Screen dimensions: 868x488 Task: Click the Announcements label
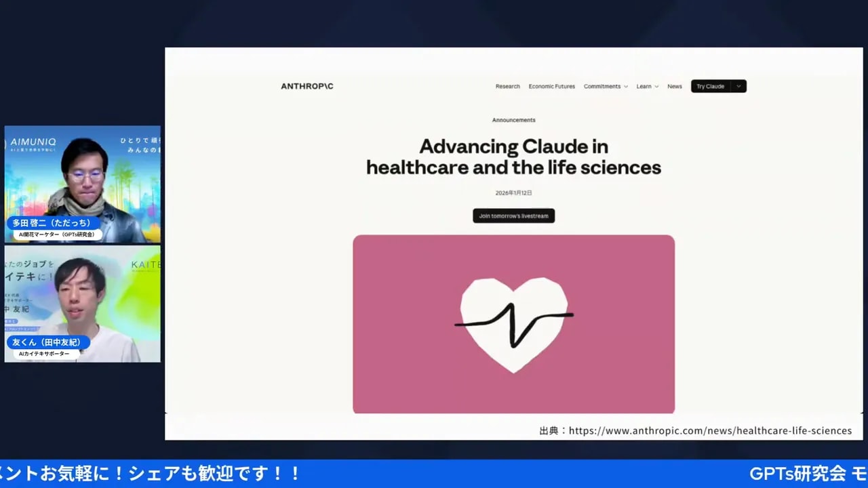coord(513,119)
